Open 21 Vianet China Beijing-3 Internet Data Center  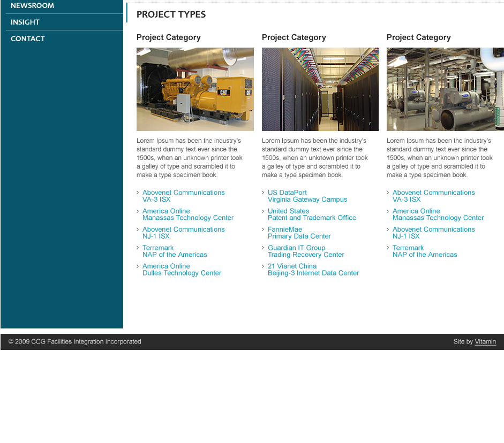pos(313,270)
